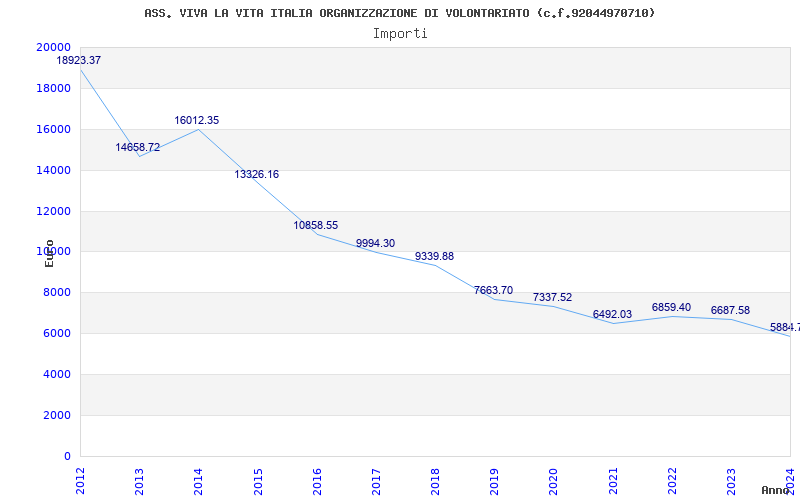The image size is (800, 500).
Task: Click the x-axis year 2013
Action: 140,481
